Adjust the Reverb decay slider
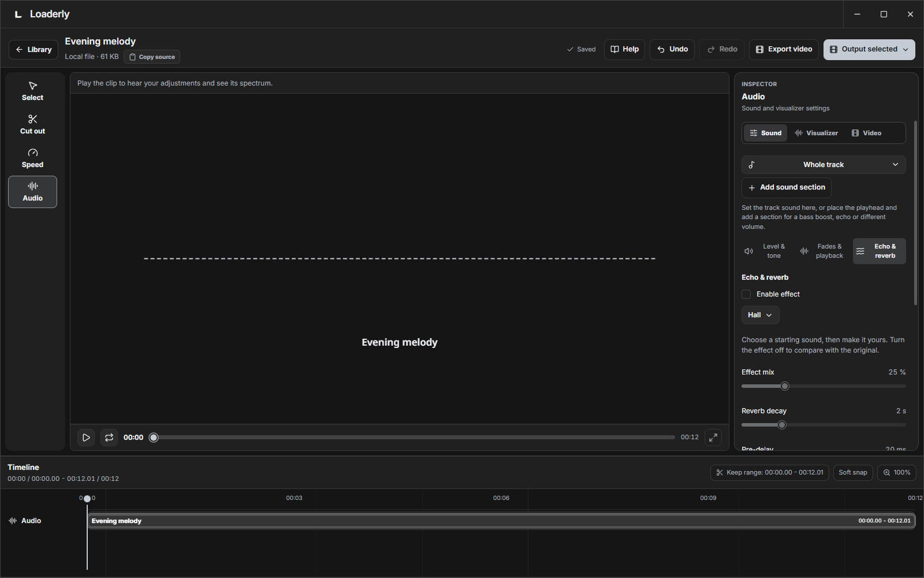This screenshot has width=924, height=578. (824, 425)
